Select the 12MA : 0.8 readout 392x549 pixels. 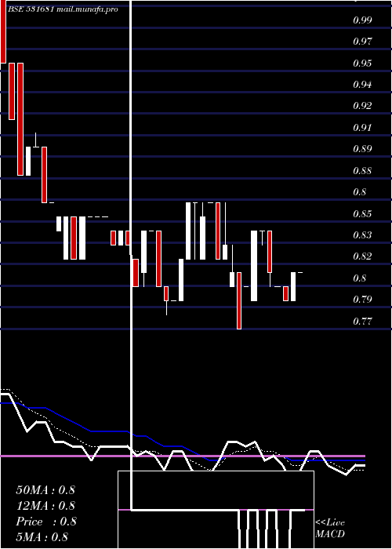45,506
